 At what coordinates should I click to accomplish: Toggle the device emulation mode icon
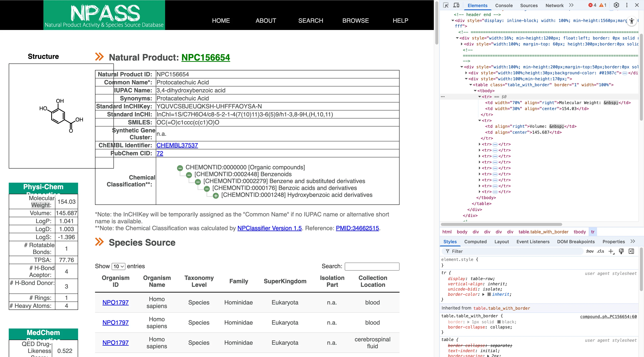click(x=456, y=5)
